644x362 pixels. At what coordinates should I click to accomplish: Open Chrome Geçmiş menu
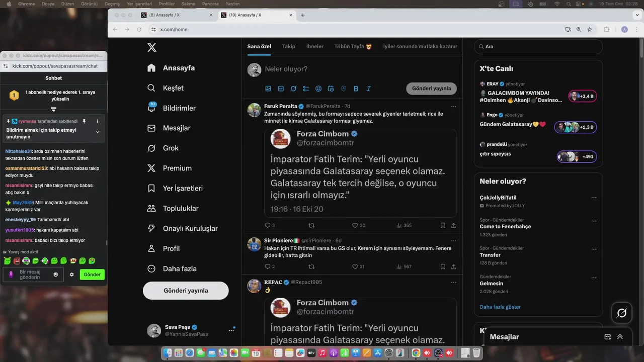point(112,4)
